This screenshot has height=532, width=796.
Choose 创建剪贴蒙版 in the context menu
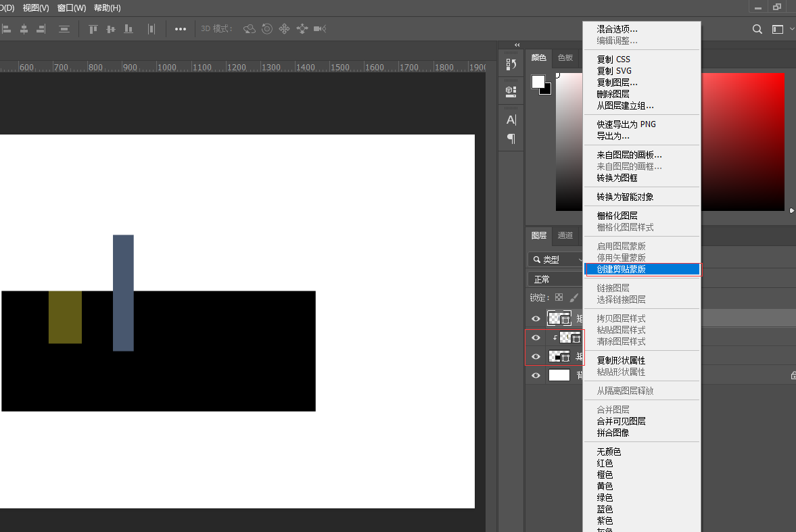pyautogui.click(x=621, y=269)
